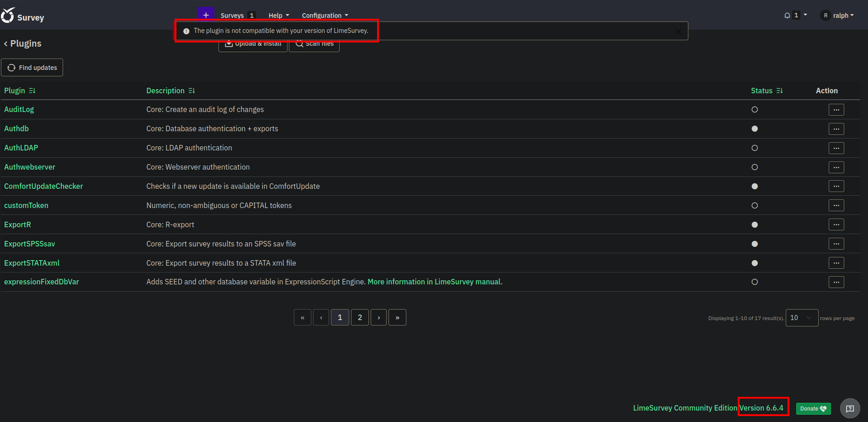Click customToken inactive status circle

pyautogui.click(x=755, y=206)
